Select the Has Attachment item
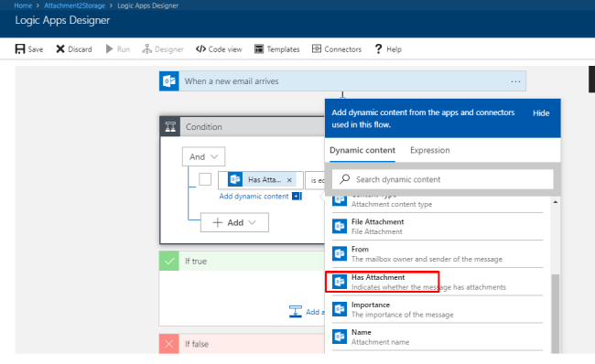Image resolution: width=595 pixels, height=364 pixels. (438, 282)
